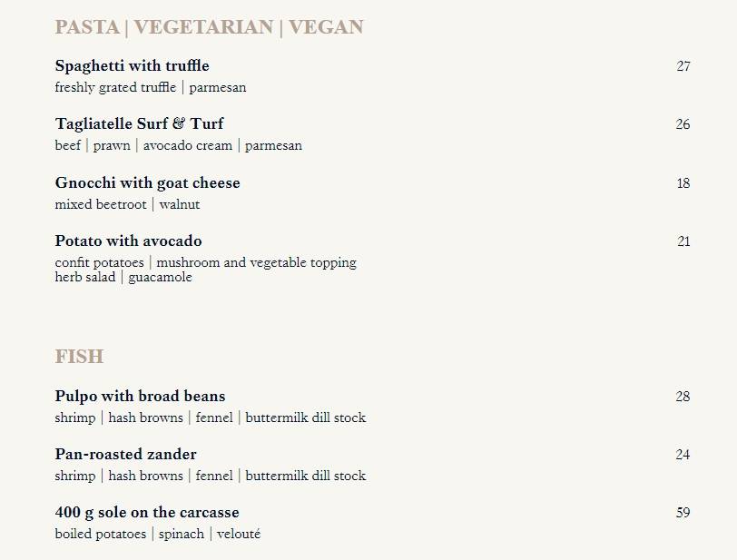This screenshot has height=560, width=737.
Task: Click the price 59 for sole
Action: [x=683, y=513]
